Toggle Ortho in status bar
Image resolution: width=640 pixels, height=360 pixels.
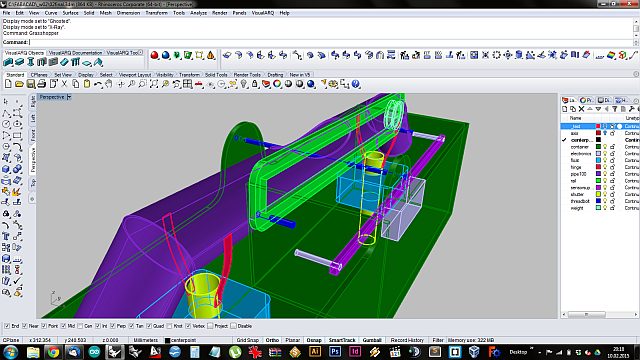pos(272,340)
